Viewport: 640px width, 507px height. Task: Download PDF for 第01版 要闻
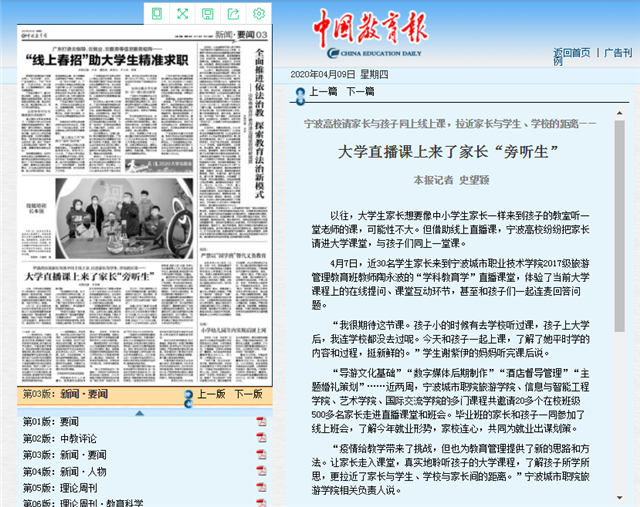coord(263,421)
